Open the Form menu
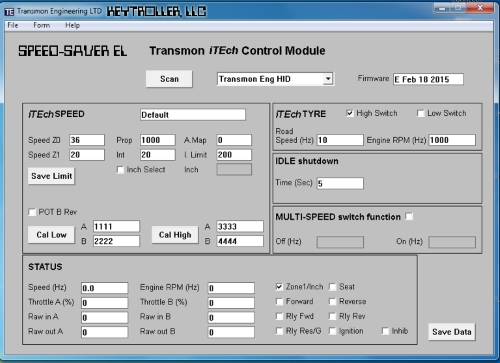500x363 pixels. click(x=42, y=25)
